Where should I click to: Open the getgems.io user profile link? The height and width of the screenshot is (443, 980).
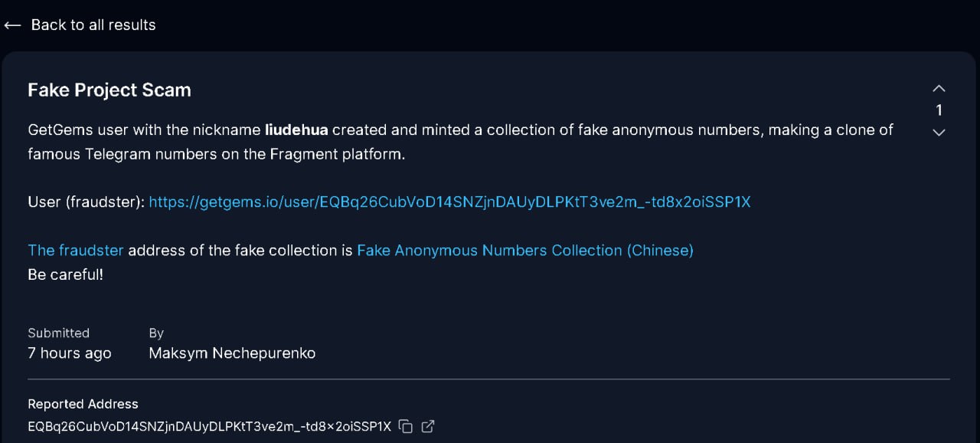pos(449,202)
